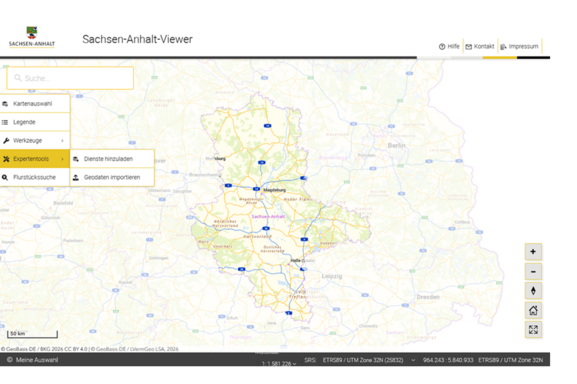
Task: Open Meine Auswahl in status bar
Action: tap(32, 360)
